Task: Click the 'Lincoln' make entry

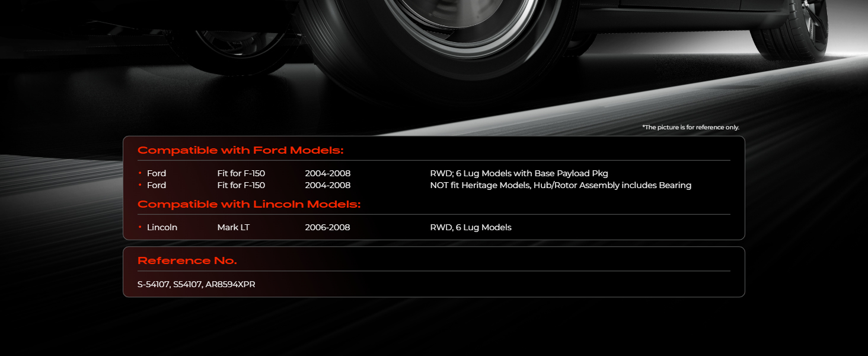Action: point(162,228)
